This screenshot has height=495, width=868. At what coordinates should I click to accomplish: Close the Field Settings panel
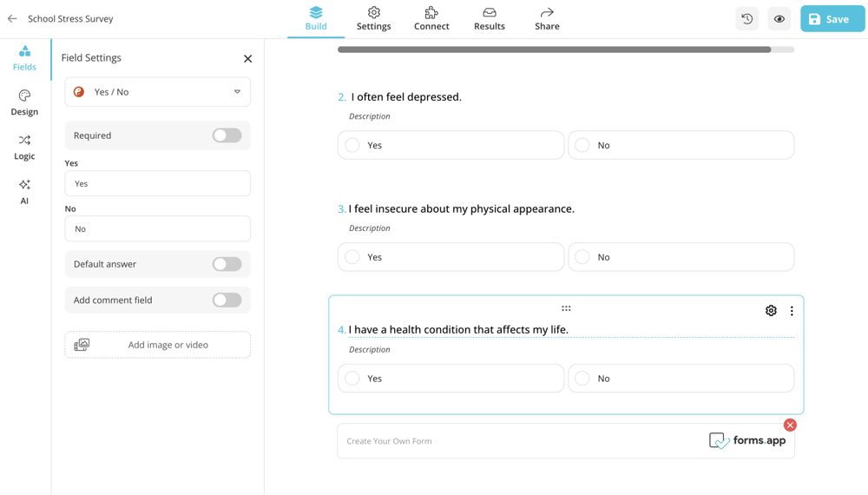(248, 59)
